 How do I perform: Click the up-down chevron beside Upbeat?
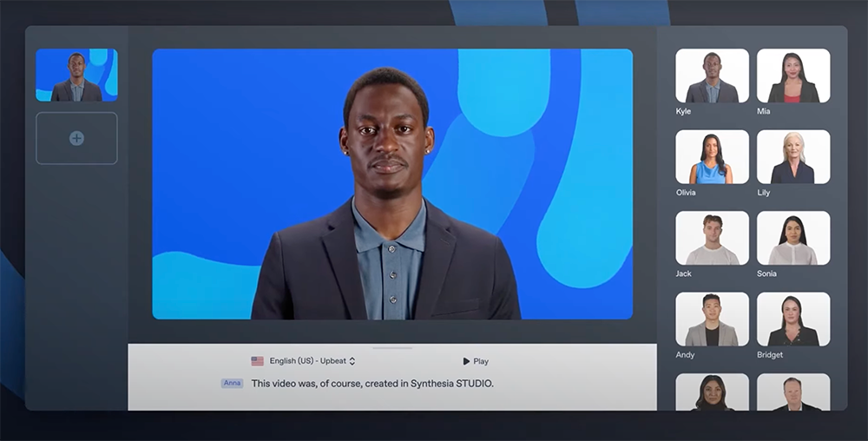tap(352, 361)
